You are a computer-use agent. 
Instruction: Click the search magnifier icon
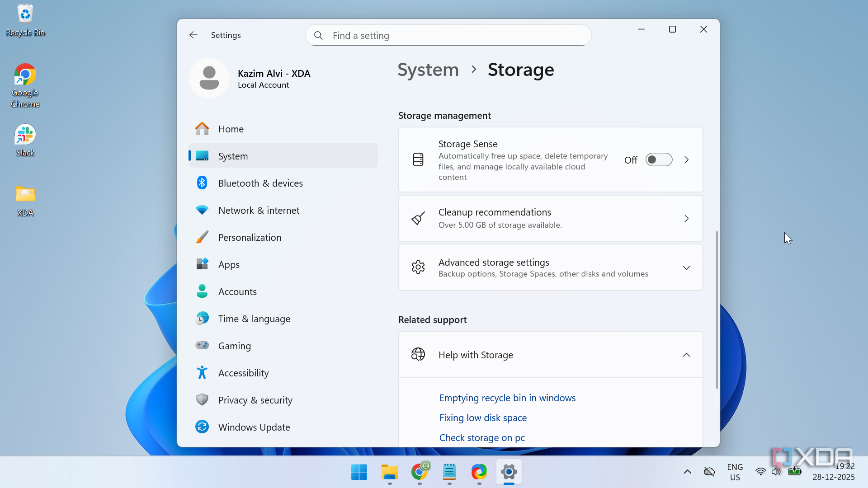click(x=318, y=35)
